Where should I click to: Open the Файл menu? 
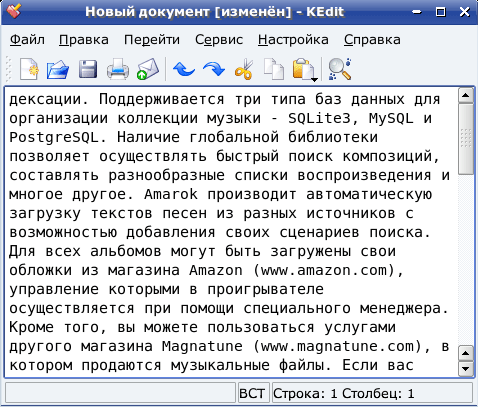click(27, 40)
